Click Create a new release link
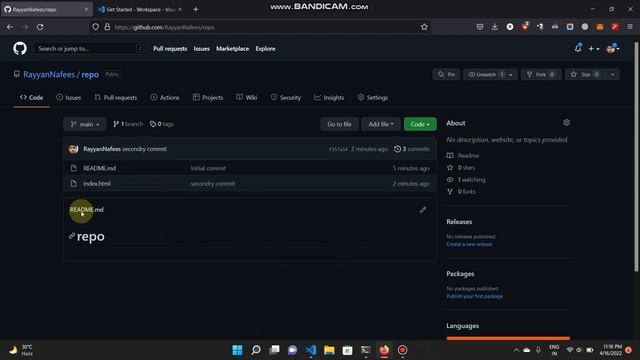The width and height of the screenshot is (640, 360). pyautogui.click(x=469, y=244)
